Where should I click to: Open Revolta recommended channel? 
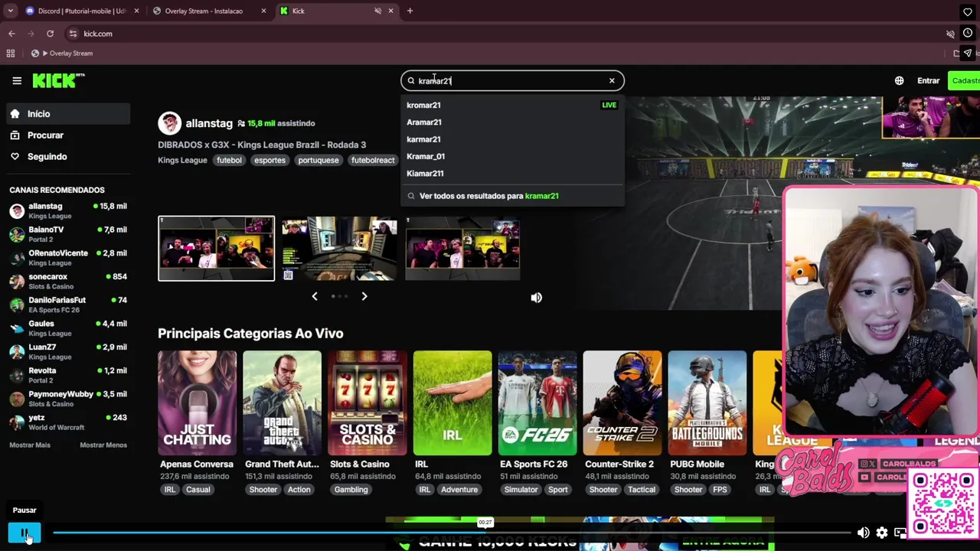(67, 375)
